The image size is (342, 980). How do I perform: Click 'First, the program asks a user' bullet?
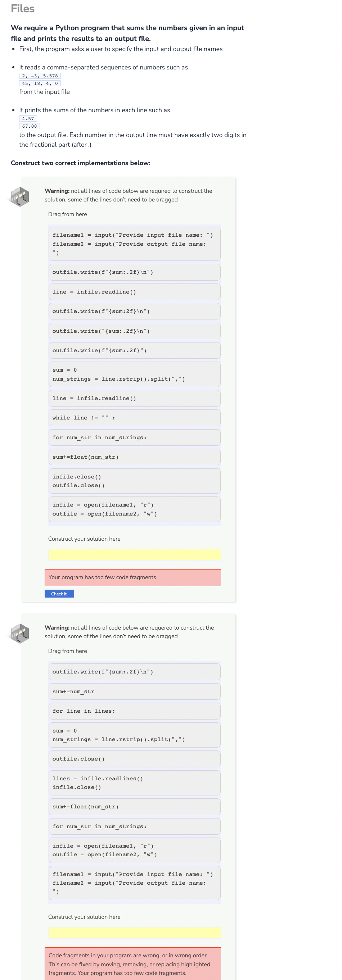(121, 49)
